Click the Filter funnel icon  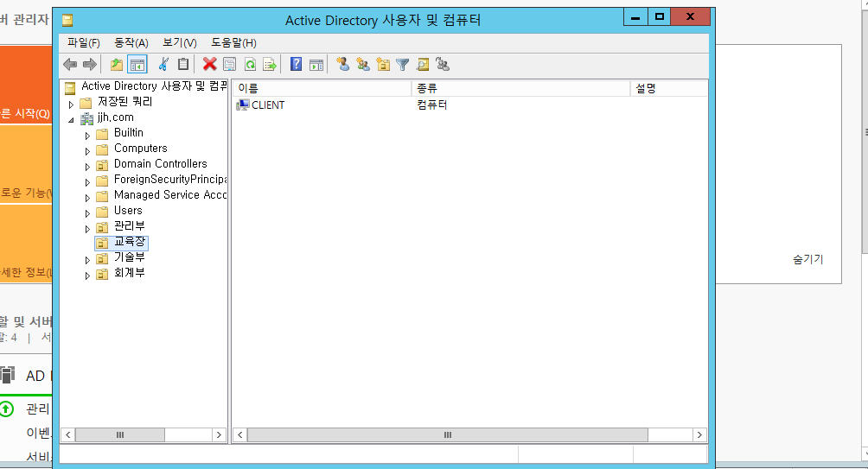403,65
